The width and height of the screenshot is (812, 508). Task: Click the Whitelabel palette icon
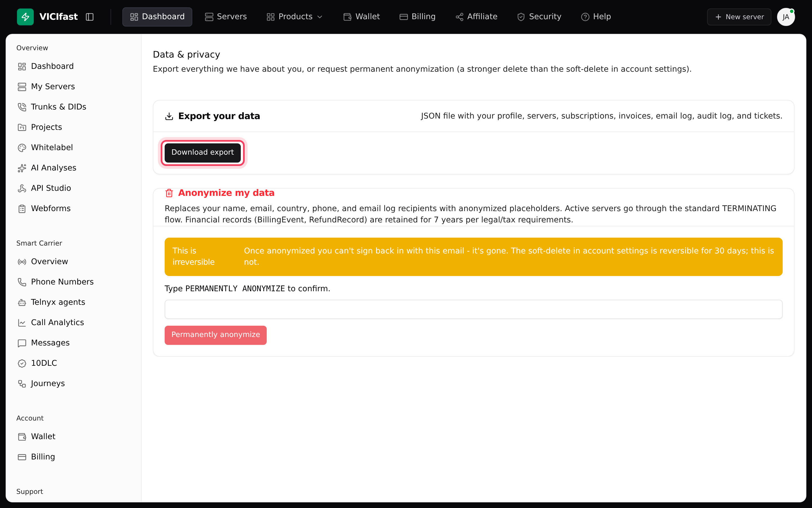(22, 148)
